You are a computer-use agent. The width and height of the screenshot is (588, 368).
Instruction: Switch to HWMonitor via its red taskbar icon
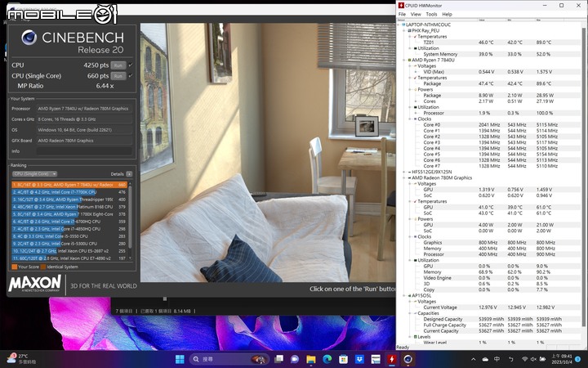(391, 359)
